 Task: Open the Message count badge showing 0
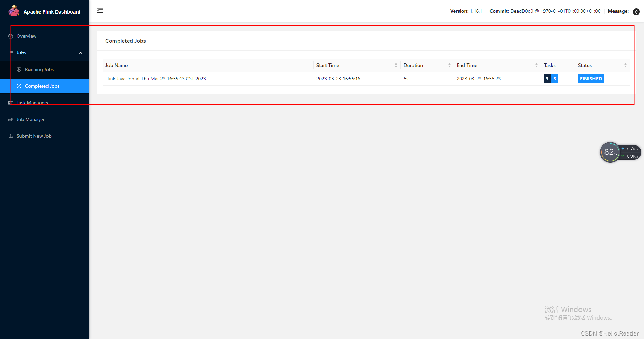(x=636, y=12)
